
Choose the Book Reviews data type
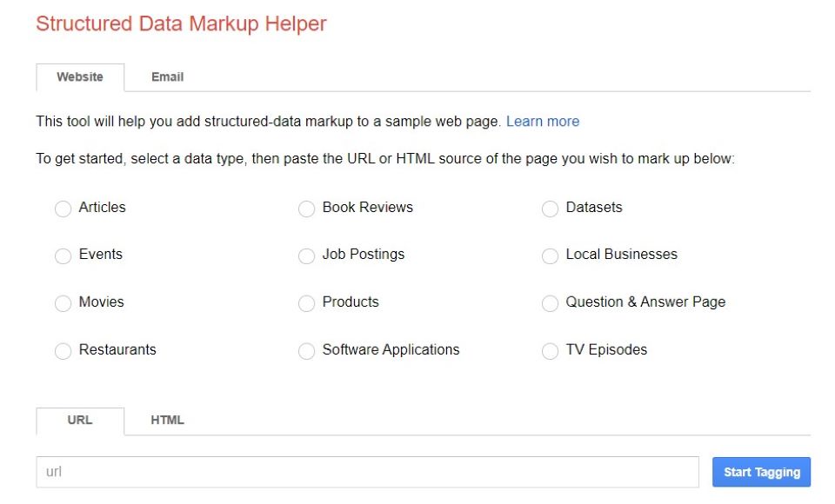306,209
